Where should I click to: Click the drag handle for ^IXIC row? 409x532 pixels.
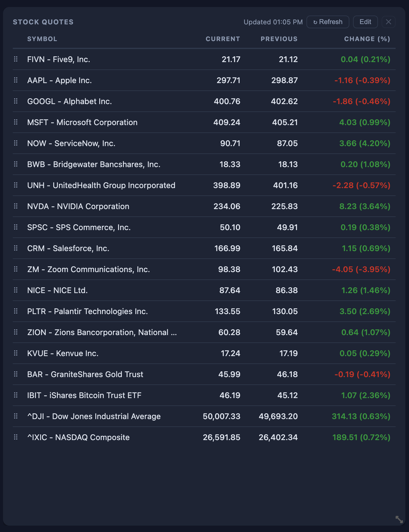tap(16, 437)
